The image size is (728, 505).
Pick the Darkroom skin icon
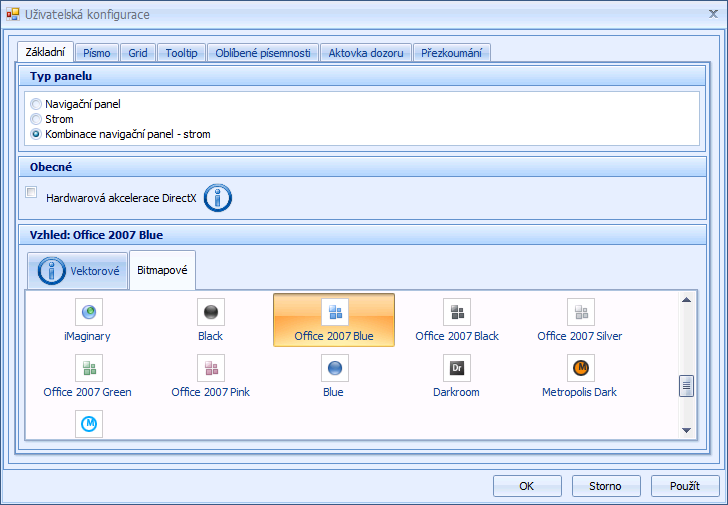pyautogui.click(x=457, y=368)
